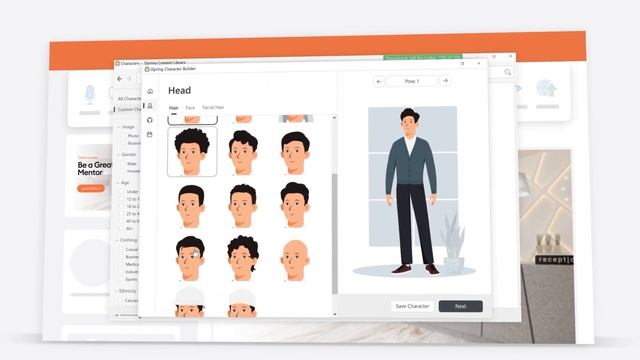This screenshot has height=360, width=640.
Task: Click the microphone icon in the background app
Action: point(90,94)
